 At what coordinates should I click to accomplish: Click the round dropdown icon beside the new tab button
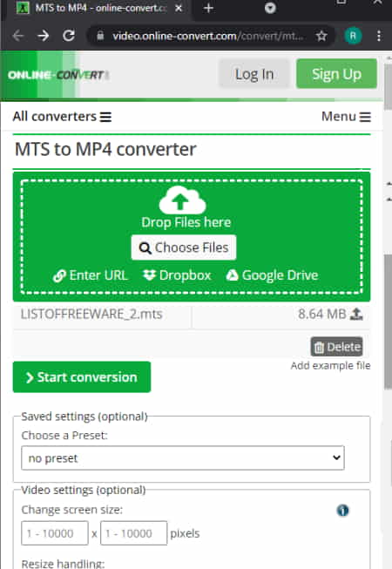point(270,8)
